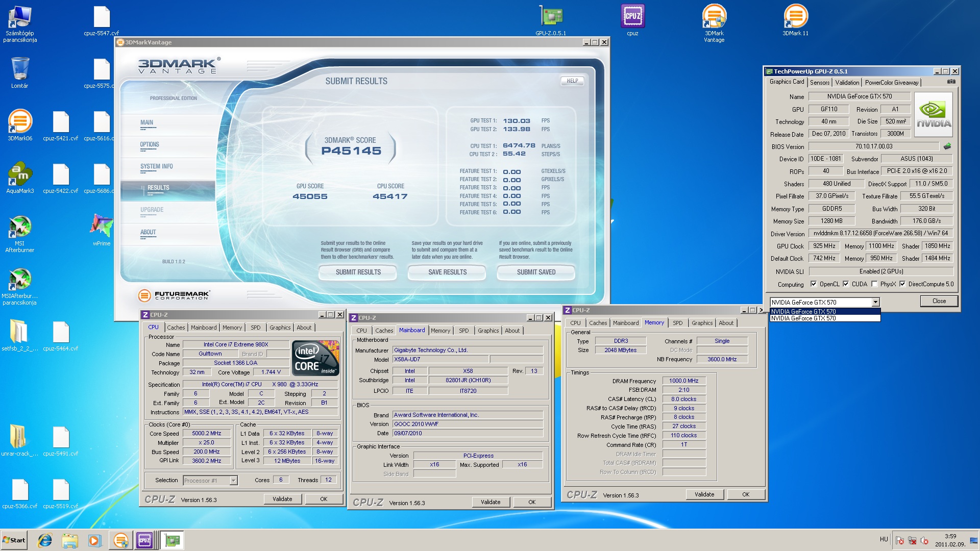Open the 3DMark 11 desktop shortcut
The width and height of the screenshot is (980, 551).
click(x=795, y=17)
